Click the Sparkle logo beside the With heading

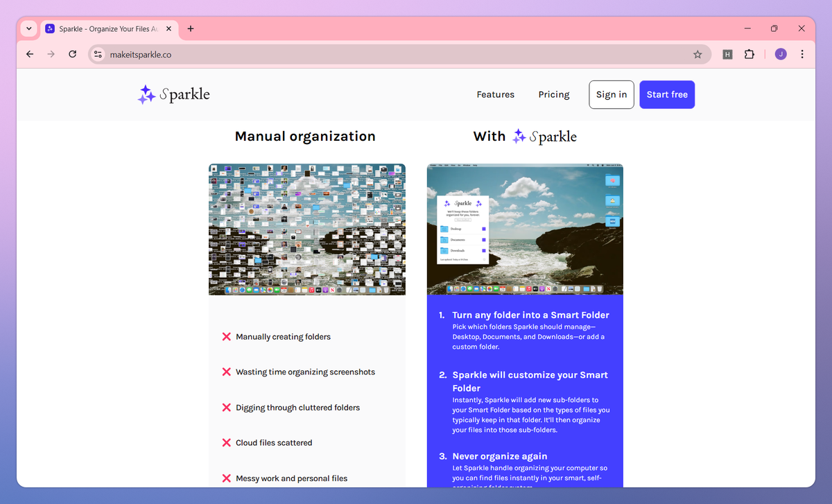544,137
